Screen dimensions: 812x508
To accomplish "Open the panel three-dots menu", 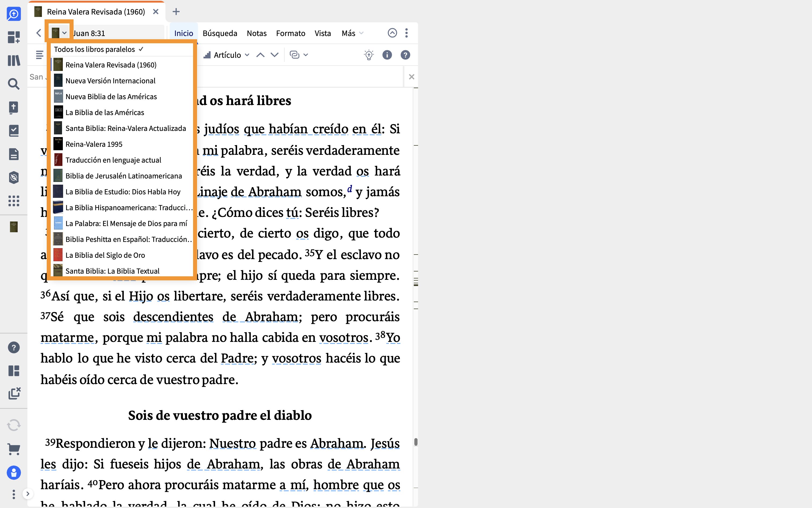I will point(407,33).
